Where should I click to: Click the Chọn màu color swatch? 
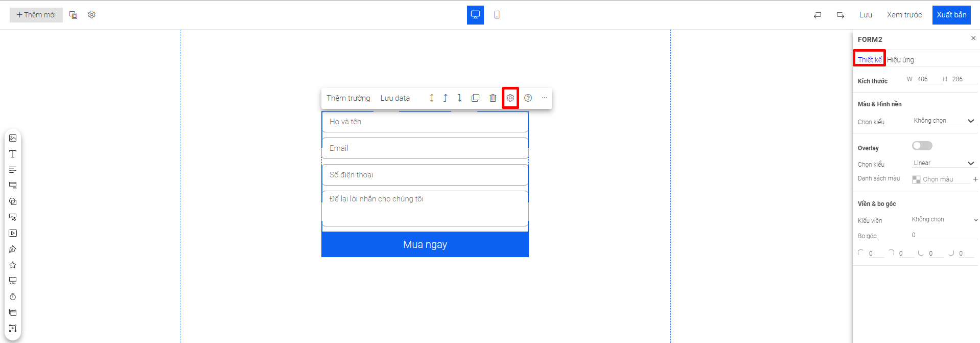pyautogui.click(x=916, y=179)
